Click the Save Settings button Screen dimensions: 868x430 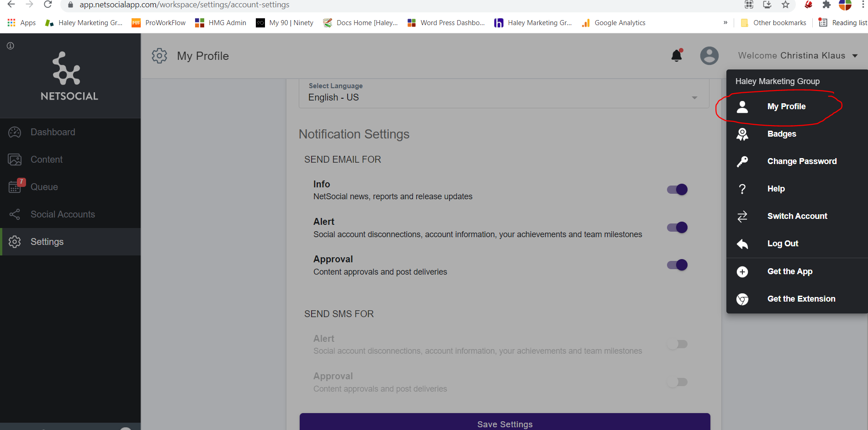coord(505,422)
